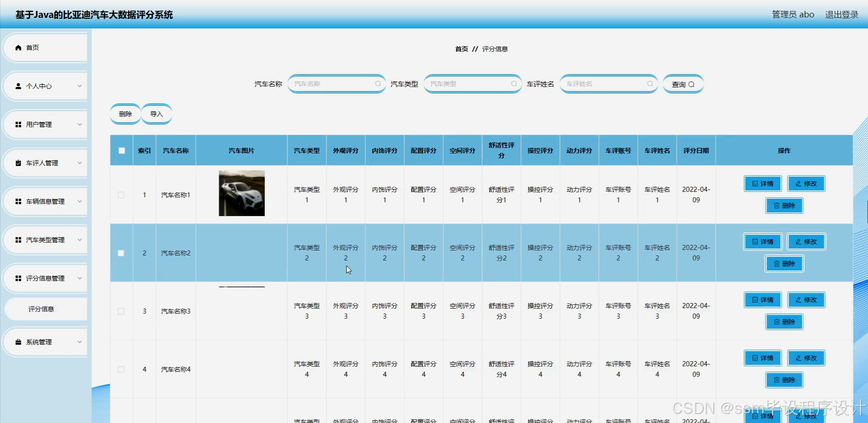Click the 外观评分 column header

point(345,151)
